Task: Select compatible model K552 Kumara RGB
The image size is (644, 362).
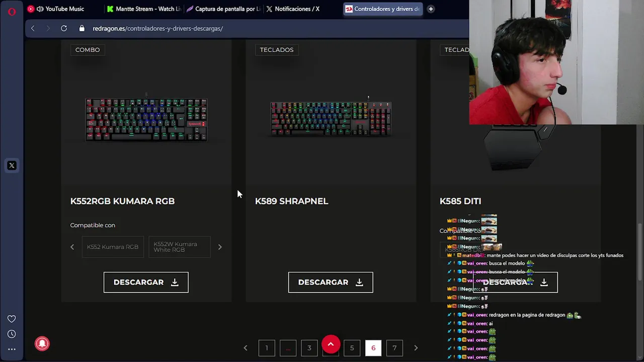Action: [113, 247]
